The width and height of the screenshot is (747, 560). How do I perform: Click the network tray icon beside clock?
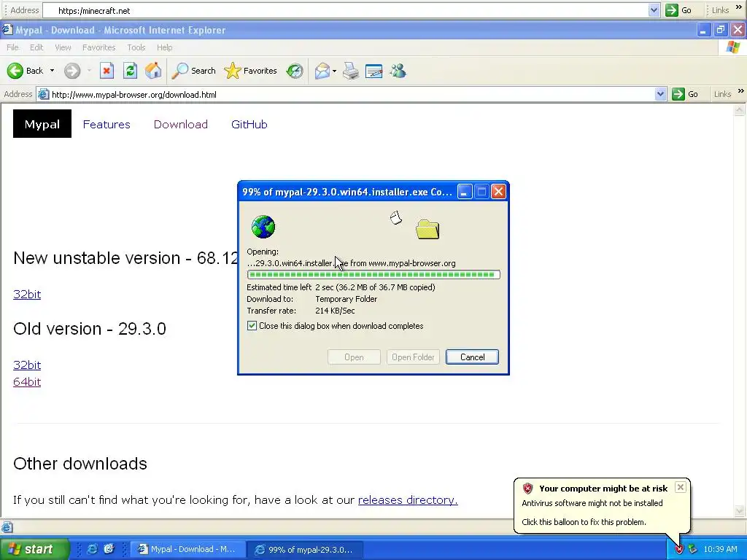click(692, 550)
